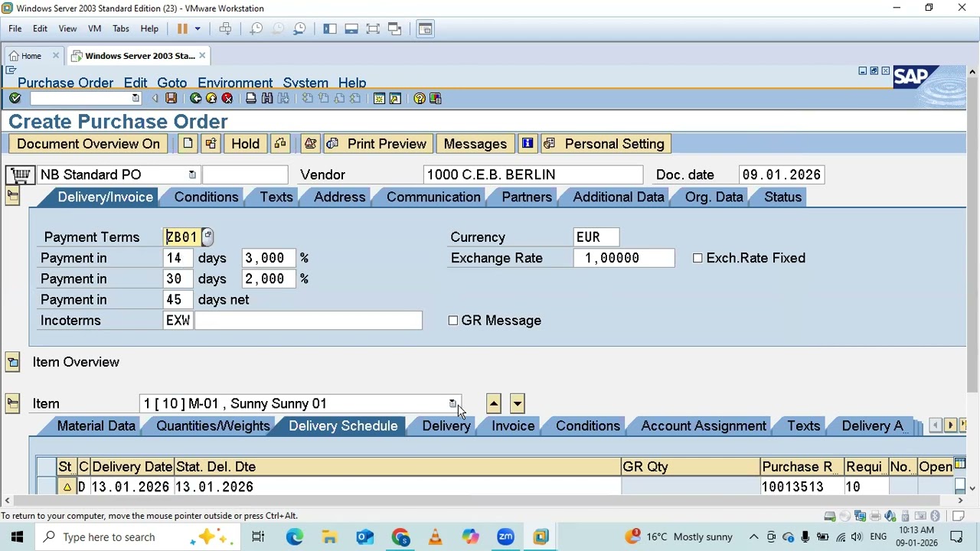Open the VMware power options dropdown arrow
The width and height of the screenshot is (980, 551).
[x=197, y=29]
